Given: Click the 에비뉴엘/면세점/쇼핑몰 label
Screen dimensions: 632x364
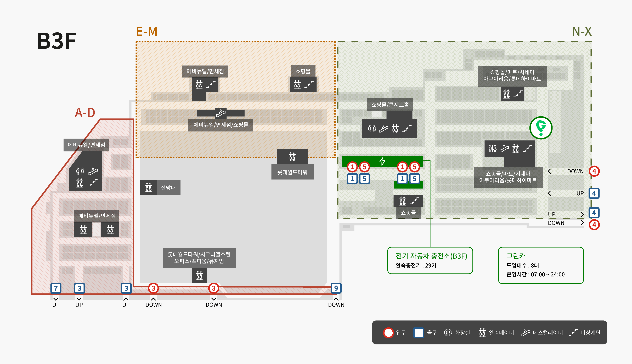Looking at the screenshot, I should pos(221,125).
